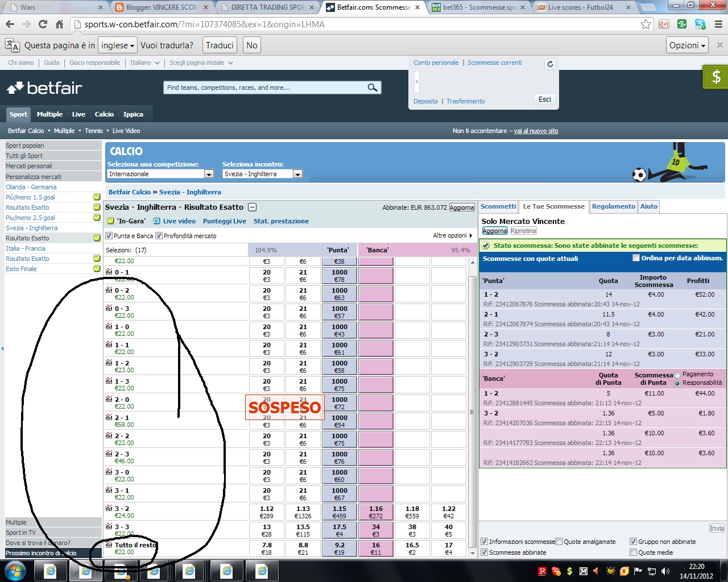Screen dimensions: 728x582
Task: Check the Quote amalgamate checkbox
Action: point(559,542)
